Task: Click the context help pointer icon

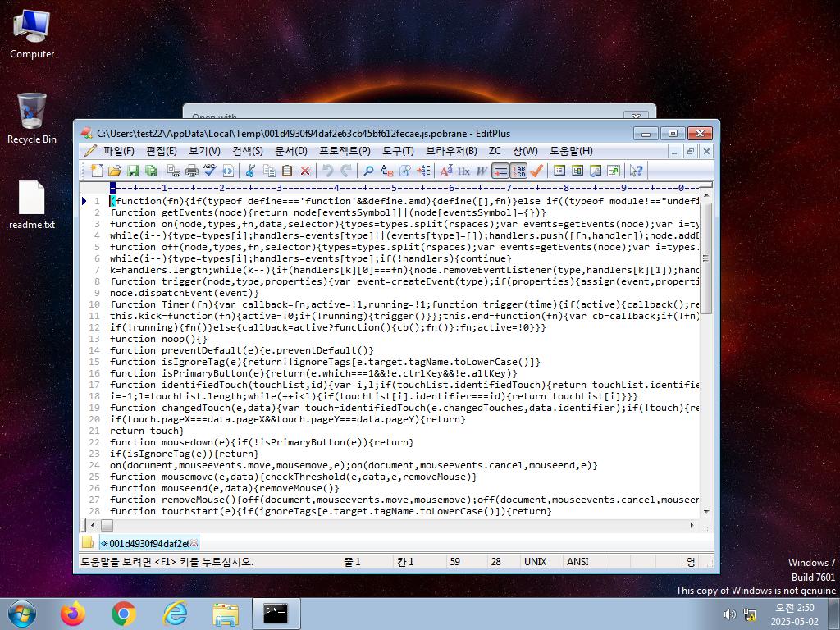Action: point(636,171)
